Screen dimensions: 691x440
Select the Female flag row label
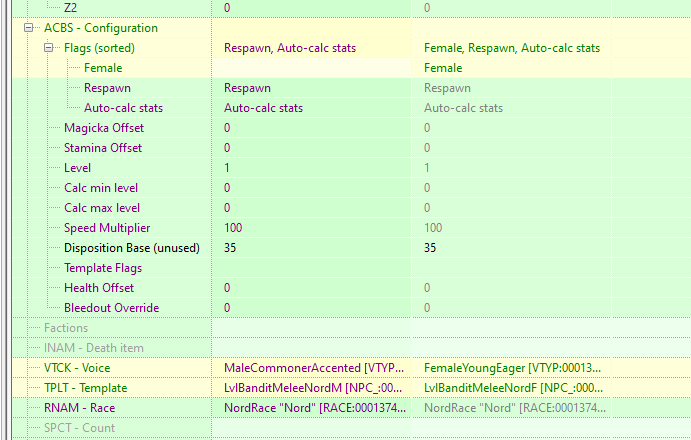pos(103,68)
